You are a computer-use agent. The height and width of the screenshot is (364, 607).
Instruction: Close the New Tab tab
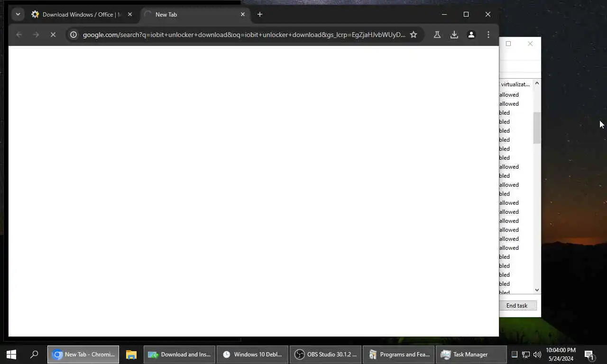(x=243, y=14)
